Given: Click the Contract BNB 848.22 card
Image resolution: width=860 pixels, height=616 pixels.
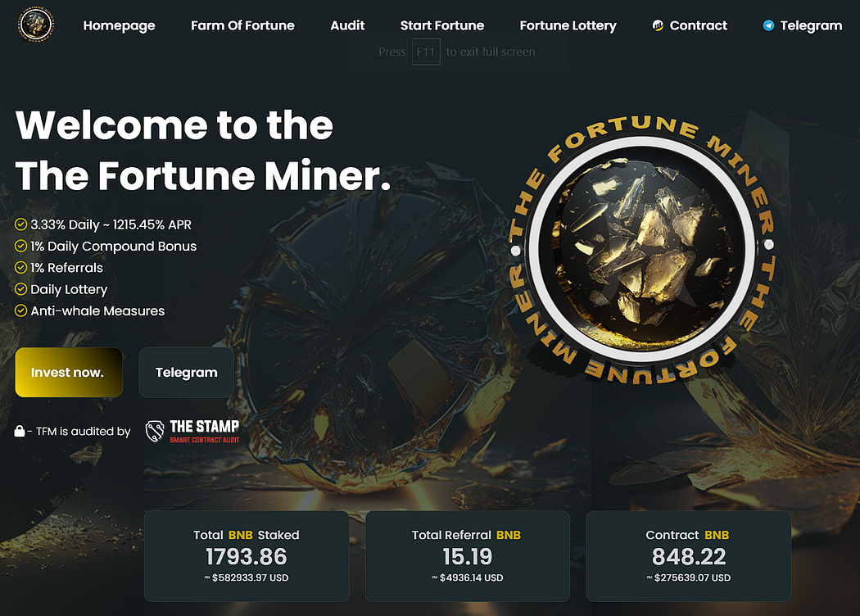Looking at the screenshot, I should (x=688, y=556).
